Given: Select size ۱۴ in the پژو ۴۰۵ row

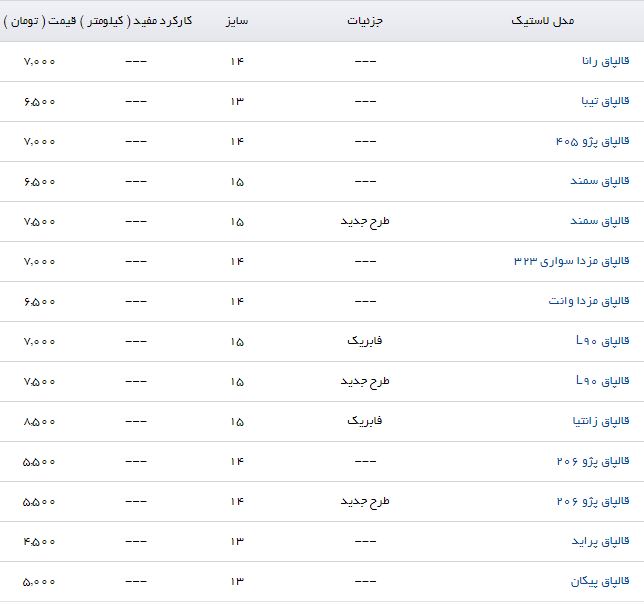Looking at the screenshot, I should 237,142.
